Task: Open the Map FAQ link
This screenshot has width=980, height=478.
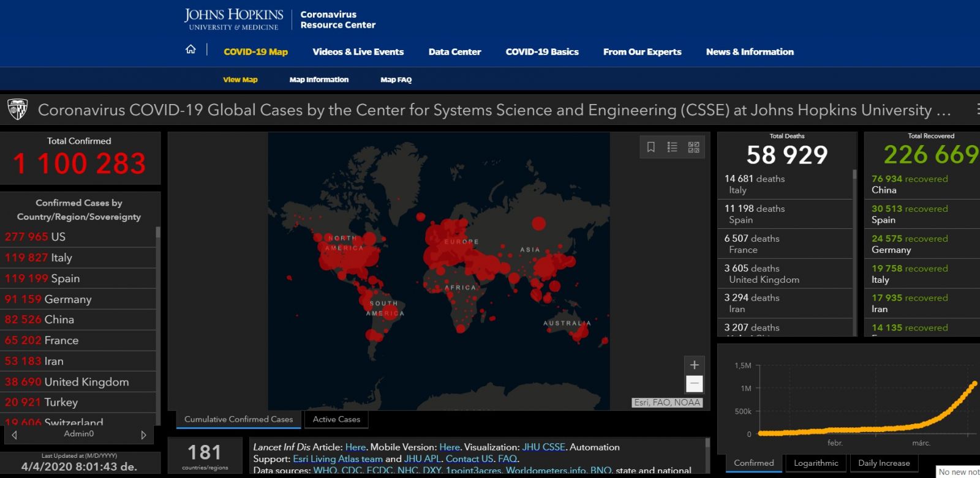Action: [396, 80]
